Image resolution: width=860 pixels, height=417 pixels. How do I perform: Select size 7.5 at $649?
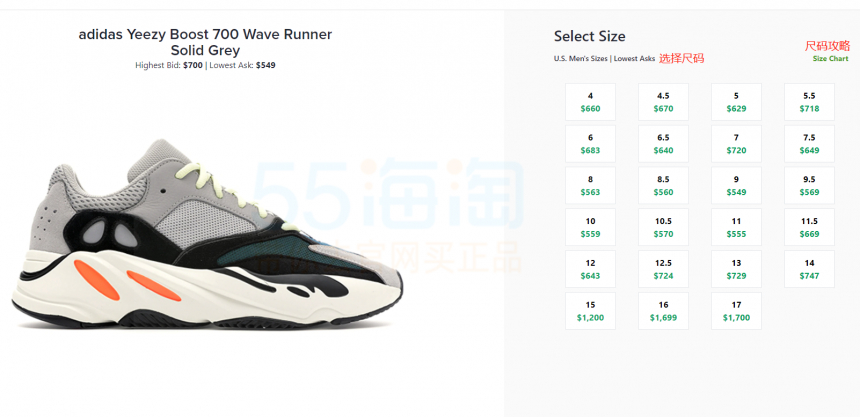pos(809,144)
